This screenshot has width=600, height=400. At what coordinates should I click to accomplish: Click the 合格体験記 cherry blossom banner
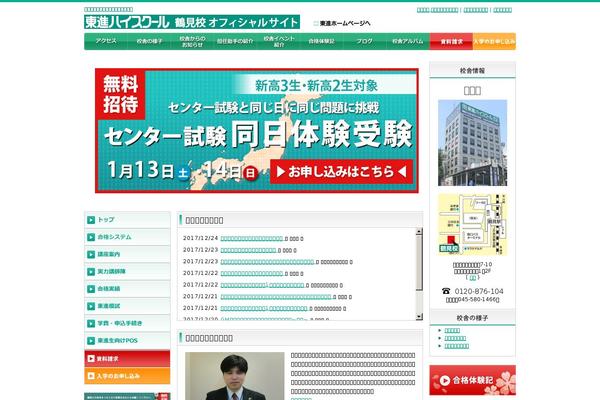pos(473,380)
